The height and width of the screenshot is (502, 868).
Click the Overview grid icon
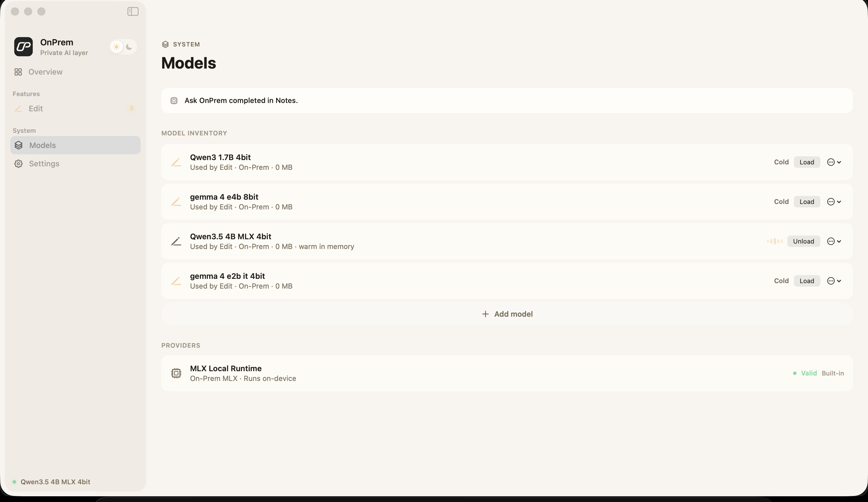coord(19,72)
